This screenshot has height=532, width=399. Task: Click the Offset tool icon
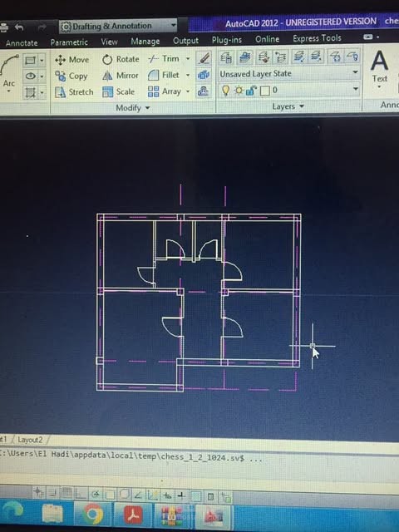pyautogui.click(x=203, y=91)
